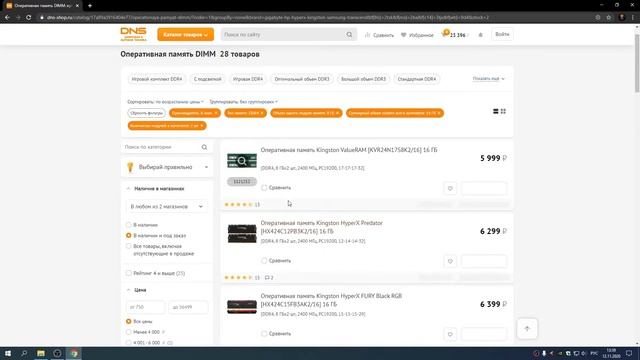Click Kingston ValueRAM star rating
The width and height of the screenshot is (640, 360).
[x=239, y=204]
